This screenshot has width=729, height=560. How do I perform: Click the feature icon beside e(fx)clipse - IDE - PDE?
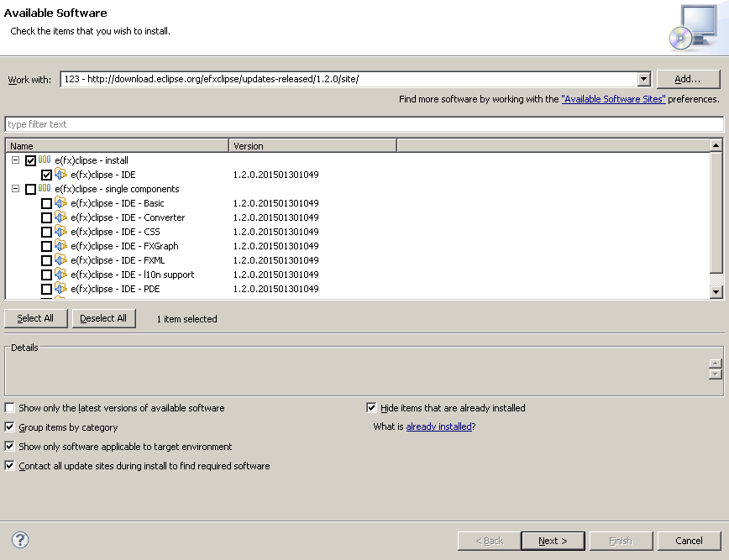[x=61, y=289]
